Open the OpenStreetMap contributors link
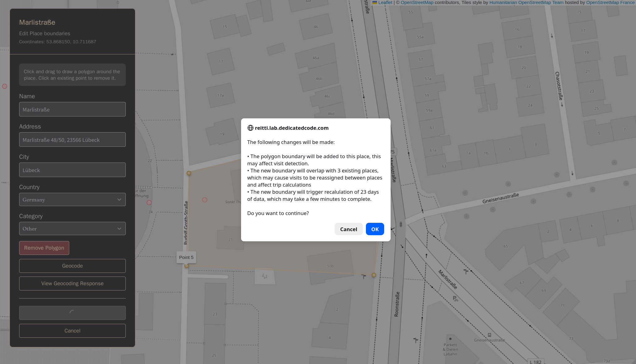 click(x=417, y=2)
